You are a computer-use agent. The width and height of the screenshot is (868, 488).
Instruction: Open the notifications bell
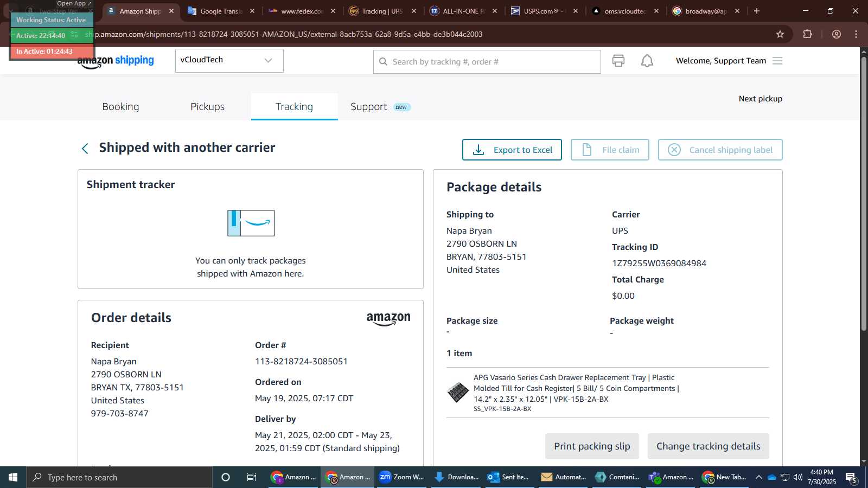[647, 61]
